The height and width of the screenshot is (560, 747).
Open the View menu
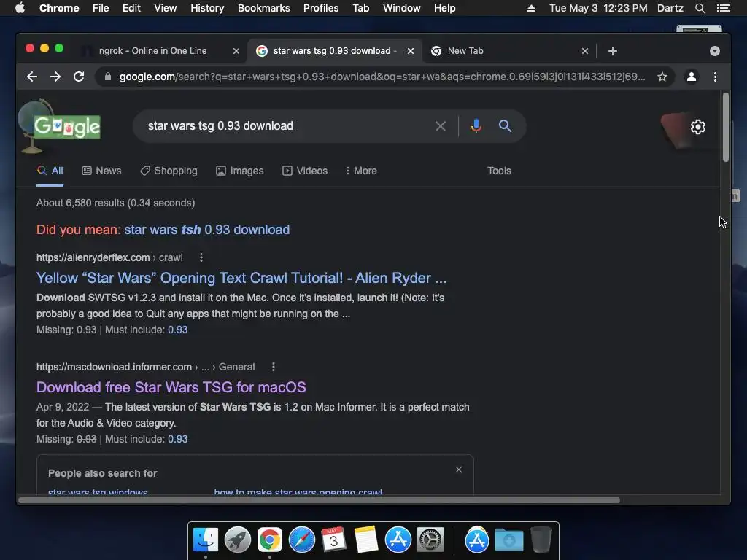(x=166, y=8)
